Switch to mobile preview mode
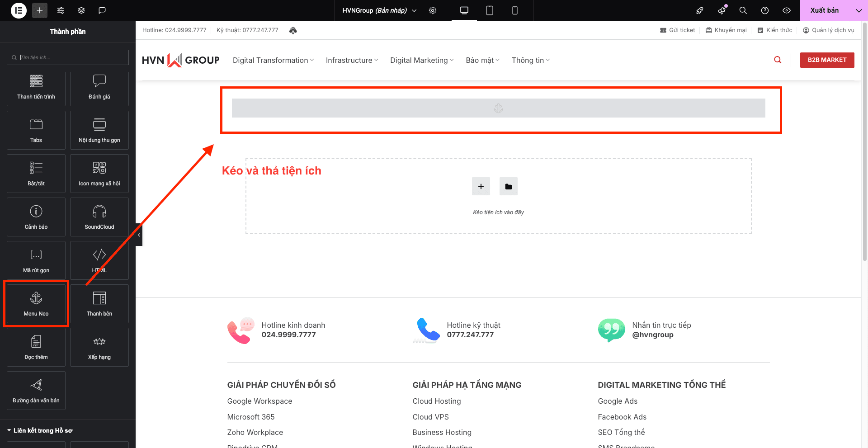 click(514, 10)
